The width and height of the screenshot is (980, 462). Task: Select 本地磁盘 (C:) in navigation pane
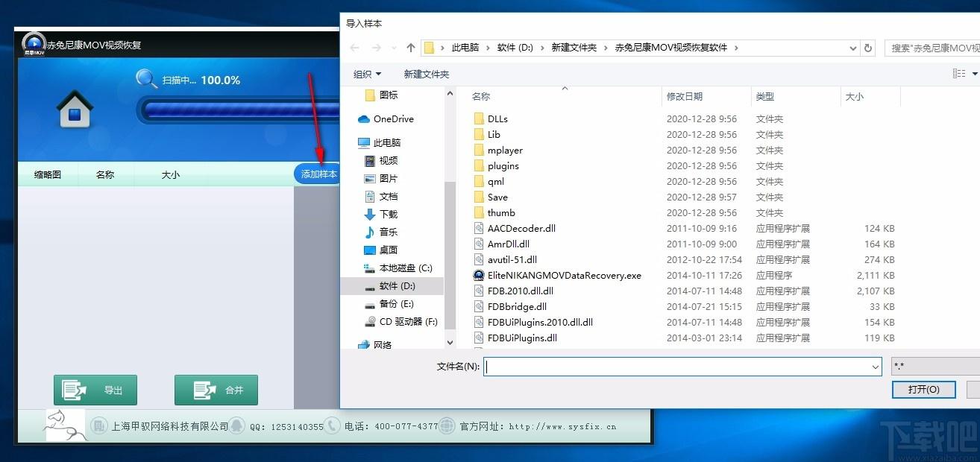click(x=398, y=268)
